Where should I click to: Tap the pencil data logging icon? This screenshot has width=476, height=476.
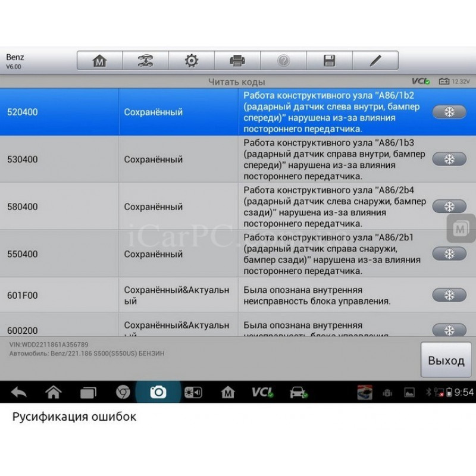pyautogui.click(x=375, y=61)
